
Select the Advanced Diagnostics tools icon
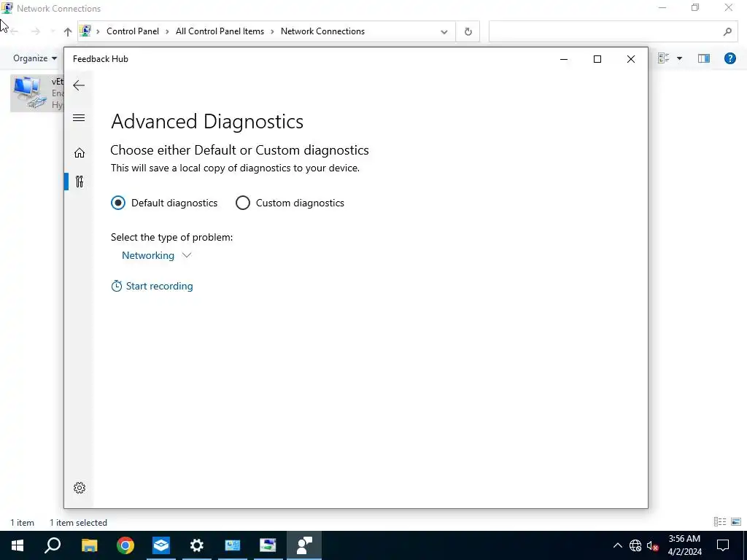pyautogui.click(x=79, y=182)
